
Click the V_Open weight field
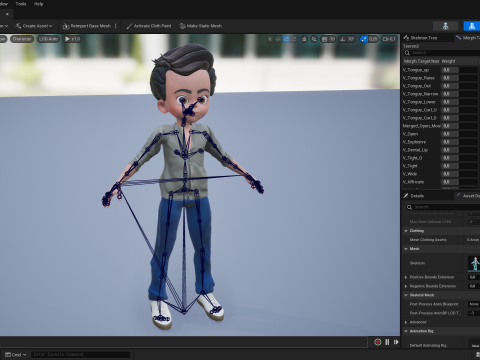(x=460, y=134)
